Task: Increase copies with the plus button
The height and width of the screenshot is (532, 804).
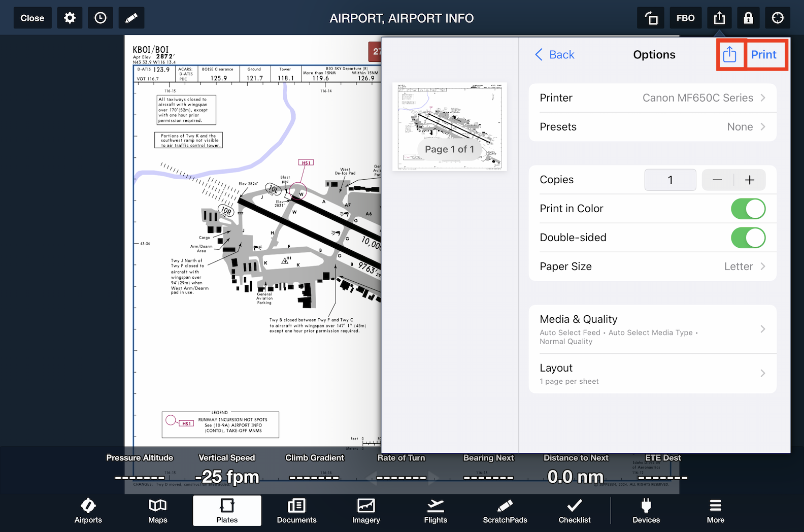Action: pyautogui.click(x=749, y=180)
